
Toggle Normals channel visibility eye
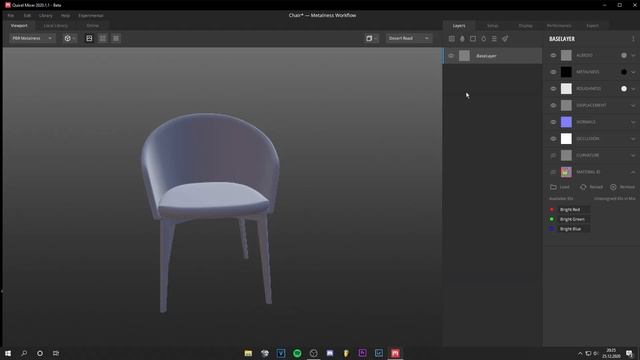pyautogui.click(x=553, y=122)
